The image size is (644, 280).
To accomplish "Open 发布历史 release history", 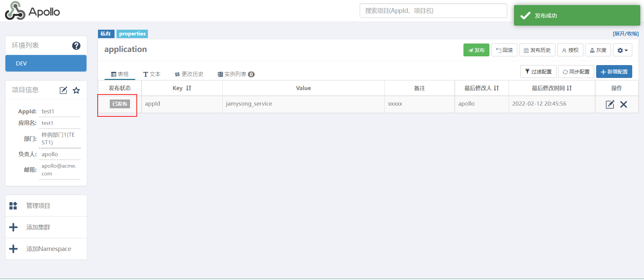I will (x=537, y=50).
